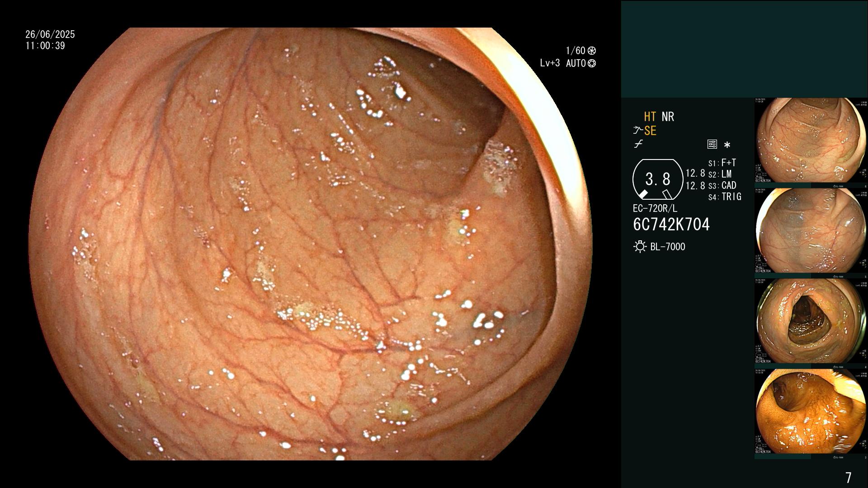Screen dimensions: 868x488
Task: Open the third thumbnail showing dark lumen
Action: click(811, 321)
